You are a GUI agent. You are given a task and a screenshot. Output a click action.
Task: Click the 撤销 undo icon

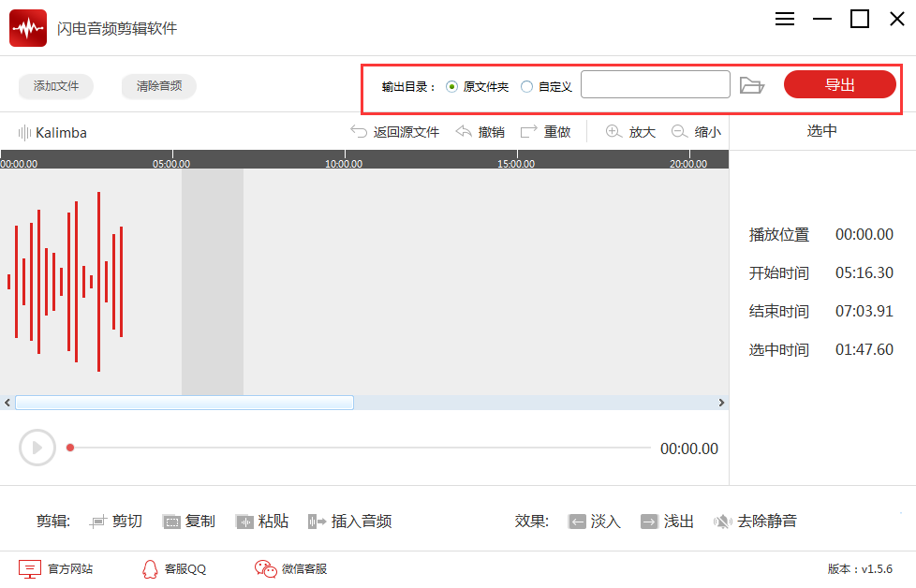(464, 131)
